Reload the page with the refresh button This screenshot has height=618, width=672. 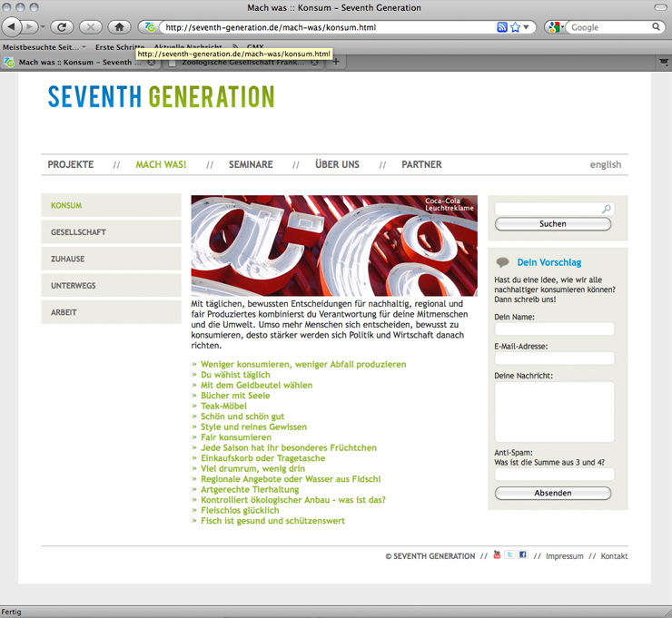click(x=62, y=27)
